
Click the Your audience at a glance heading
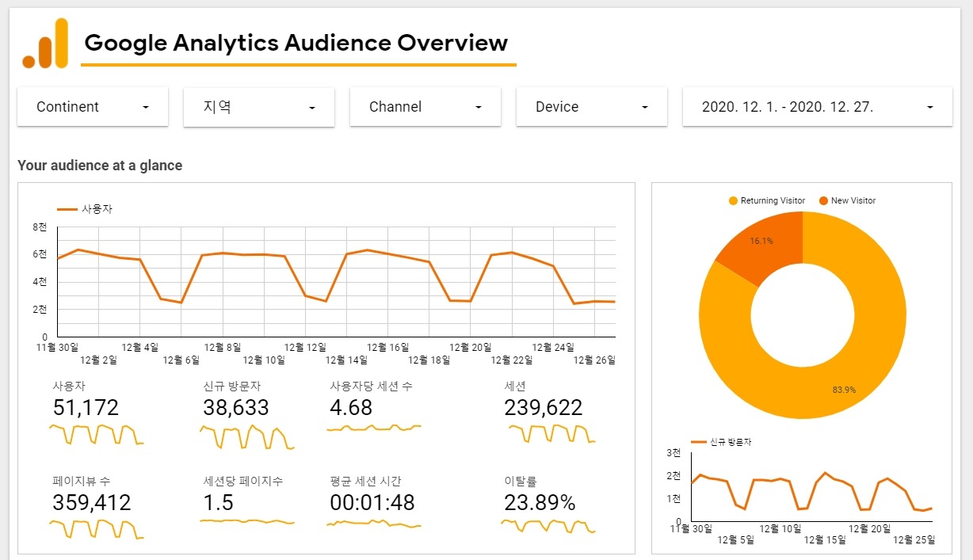100,166
